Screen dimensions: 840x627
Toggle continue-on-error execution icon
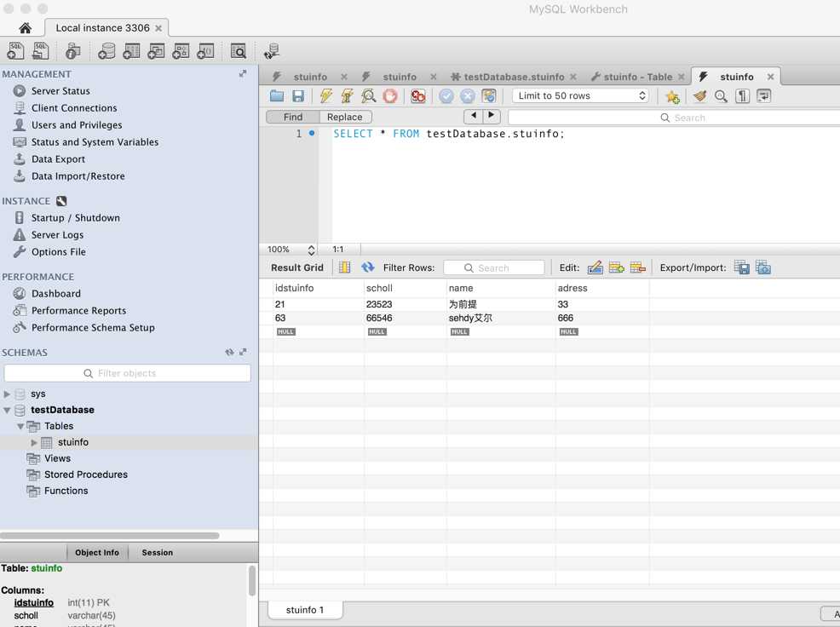coord(417,96)
